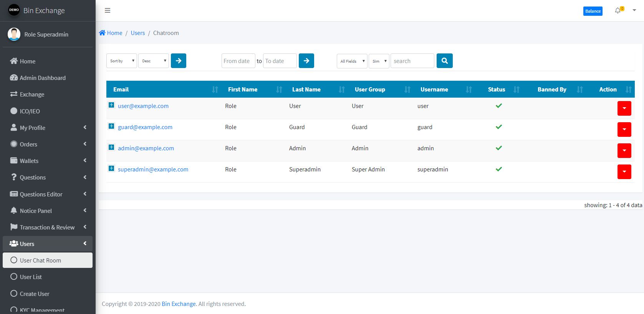Expand row details for user@example.com
This screenshot has height=314, width=644.
point(111,105)
